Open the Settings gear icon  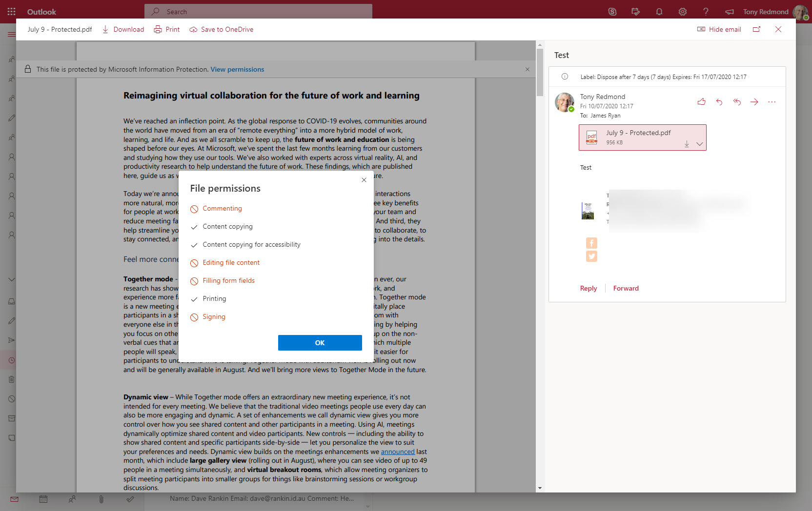click(x=682, y=12)
